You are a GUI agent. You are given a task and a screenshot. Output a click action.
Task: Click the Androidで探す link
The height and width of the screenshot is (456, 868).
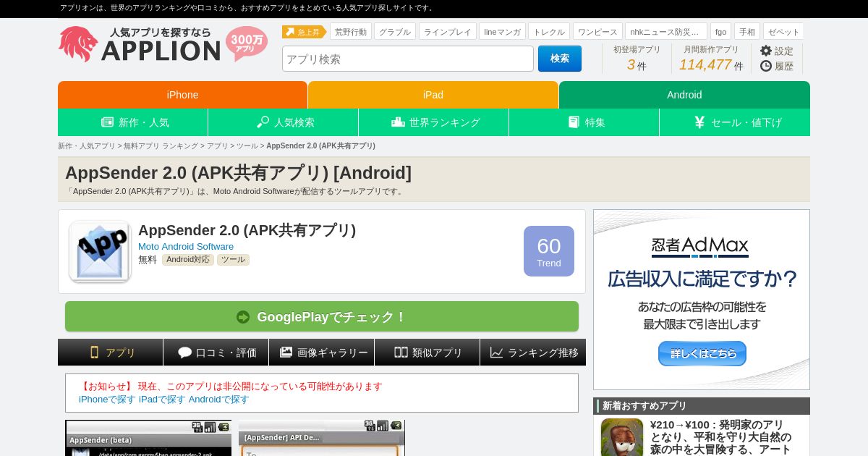point(218,399)
